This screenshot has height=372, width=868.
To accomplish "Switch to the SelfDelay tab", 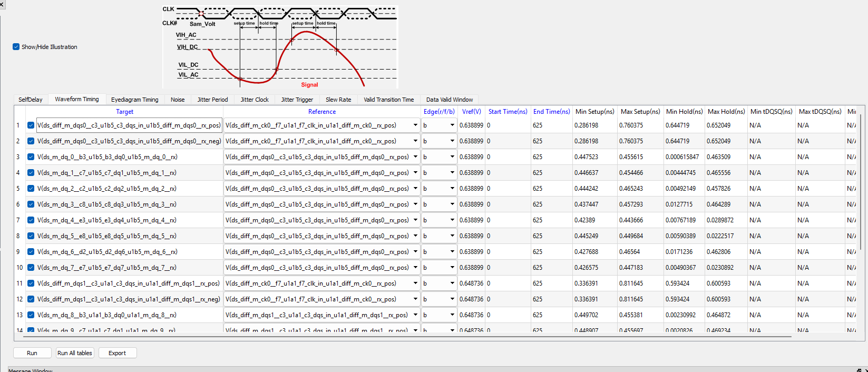I will (31, 100).
